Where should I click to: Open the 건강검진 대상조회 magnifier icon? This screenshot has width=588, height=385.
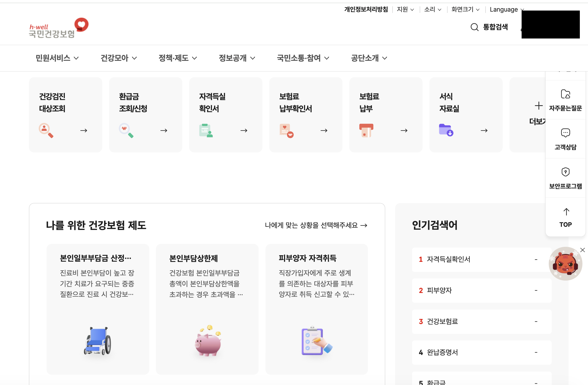[46, 130]
